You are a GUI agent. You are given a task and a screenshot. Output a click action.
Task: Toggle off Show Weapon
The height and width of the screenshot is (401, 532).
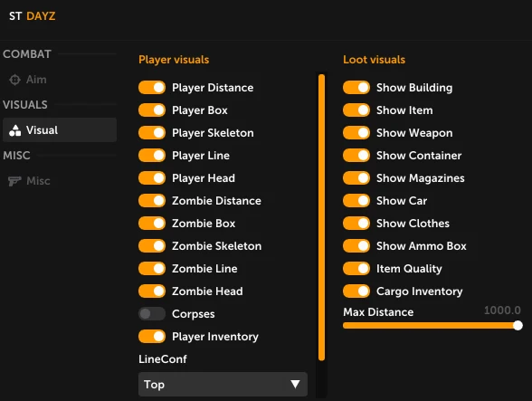click(356, 133)
